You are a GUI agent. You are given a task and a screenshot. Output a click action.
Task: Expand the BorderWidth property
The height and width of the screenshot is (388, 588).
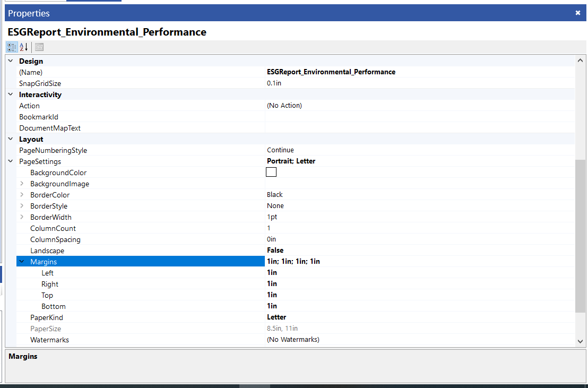22,217
